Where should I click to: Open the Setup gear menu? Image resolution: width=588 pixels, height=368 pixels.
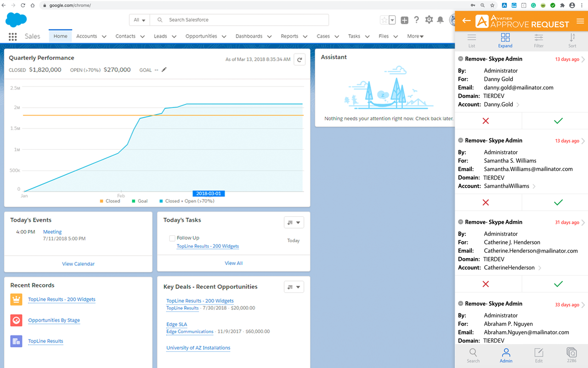point(429,20)
